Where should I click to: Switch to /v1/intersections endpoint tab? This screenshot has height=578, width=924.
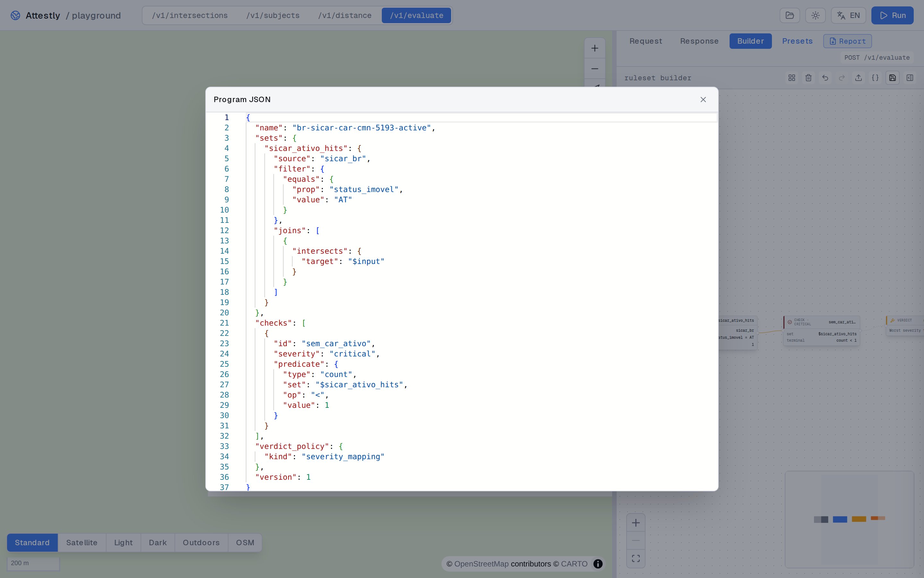[x=190, y=15]
